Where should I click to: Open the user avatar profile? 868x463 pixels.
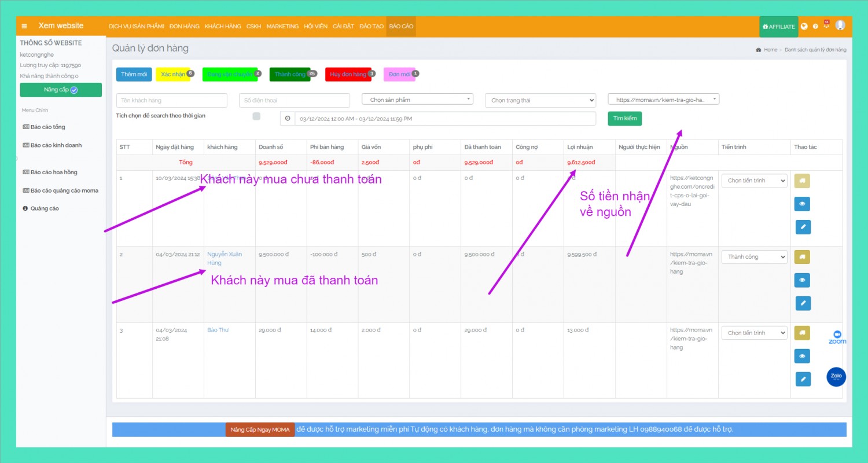click(x=840, y=25)
